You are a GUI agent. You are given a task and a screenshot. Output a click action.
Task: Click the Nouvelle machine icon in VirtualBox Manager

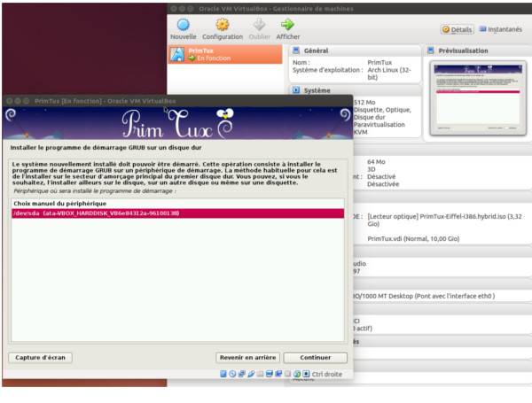coord(184,25)
